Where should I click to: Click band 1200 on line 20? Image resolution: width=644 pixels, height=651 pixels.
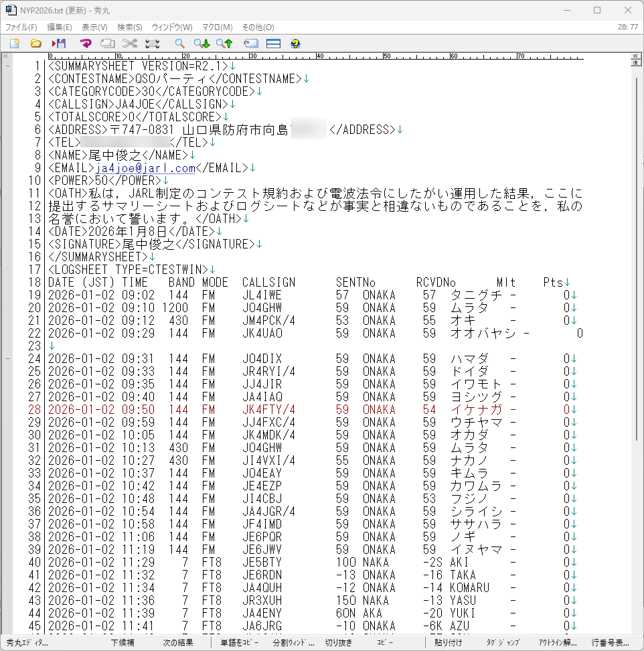pyautogui.click(x=175, y=308)
